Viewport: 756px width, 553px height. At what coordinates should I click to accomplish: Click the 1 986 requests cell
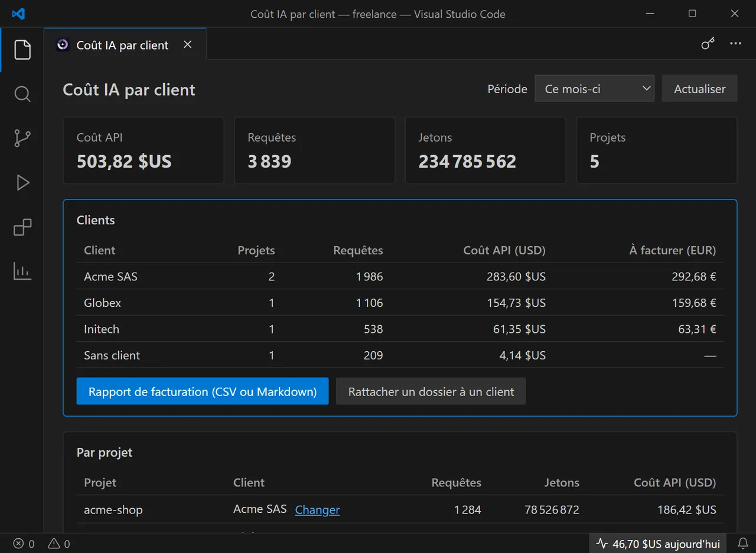(369, 276)
